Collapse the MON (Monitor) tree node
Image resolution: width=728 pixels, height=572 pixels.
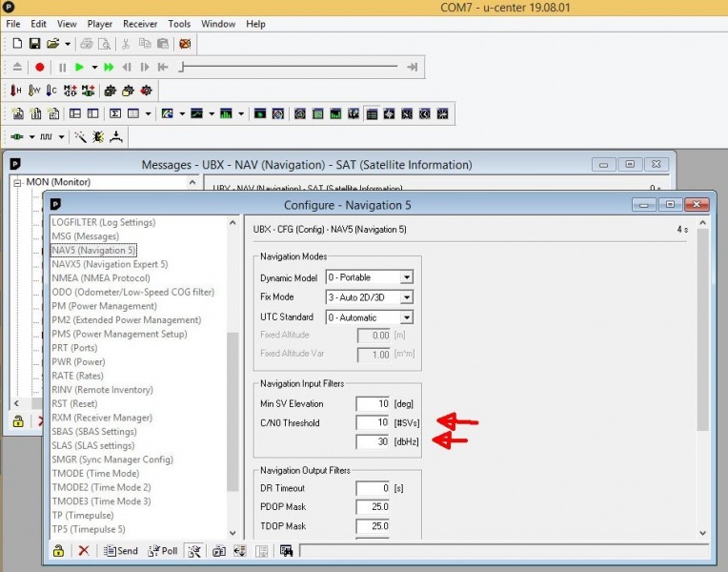click(17, 183)
